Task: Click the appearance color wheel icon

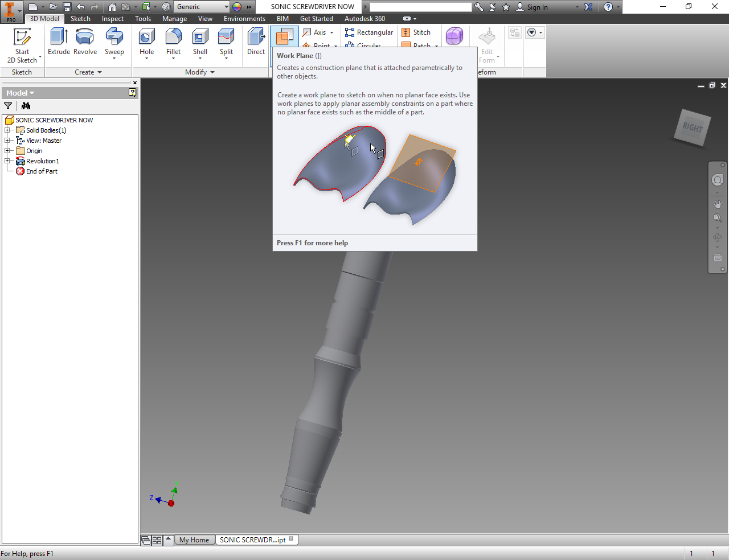Action: (x=237, y=7)
